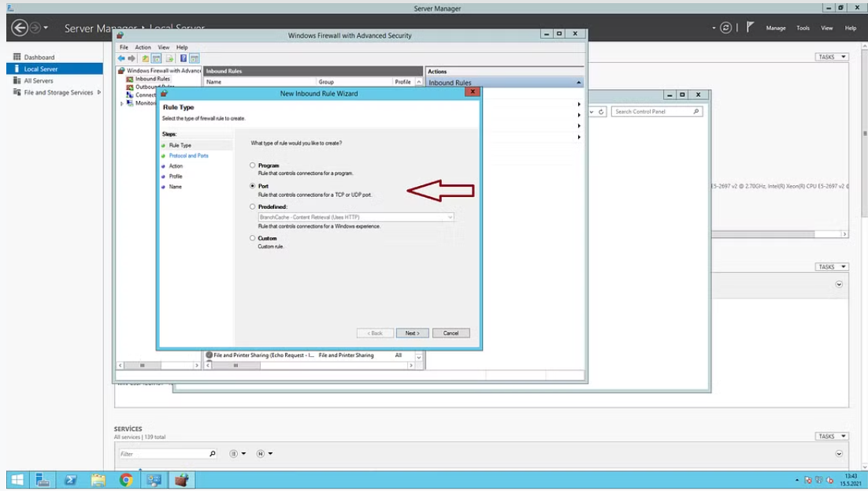The width and height of the screenshot is (868, 491).
Task: Sort inbound rules by Profile column
Action: click(x=403, y=81)
